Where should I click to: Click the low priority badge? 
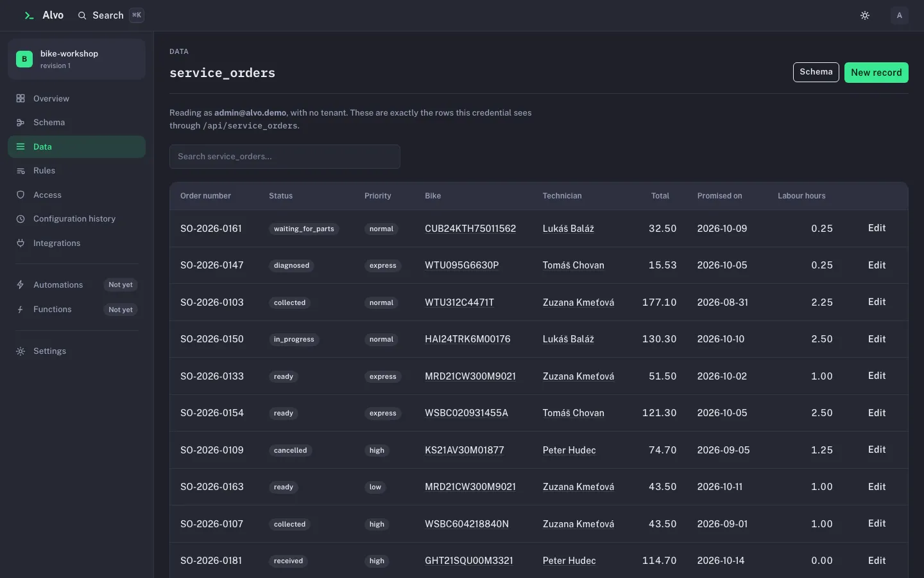(375, 487)
